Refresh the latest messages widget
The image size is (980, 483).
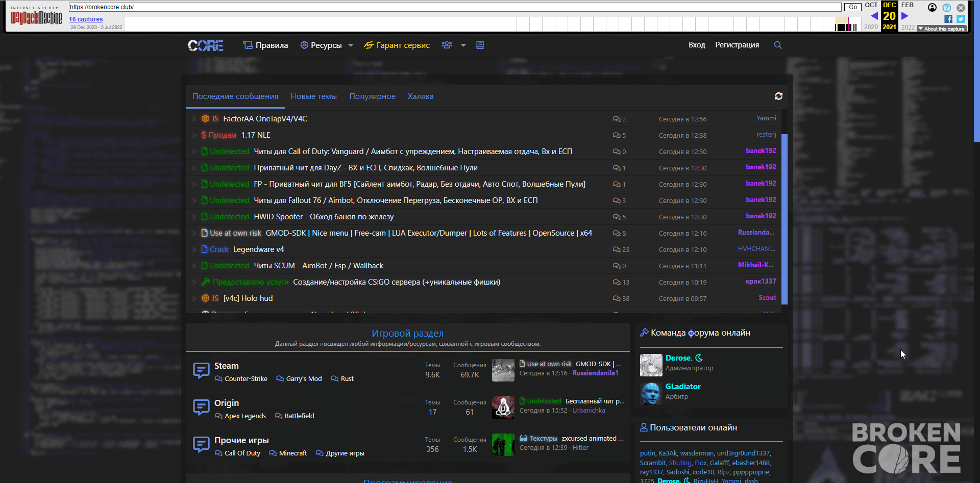pyautogui.click(x=778, y=96)
